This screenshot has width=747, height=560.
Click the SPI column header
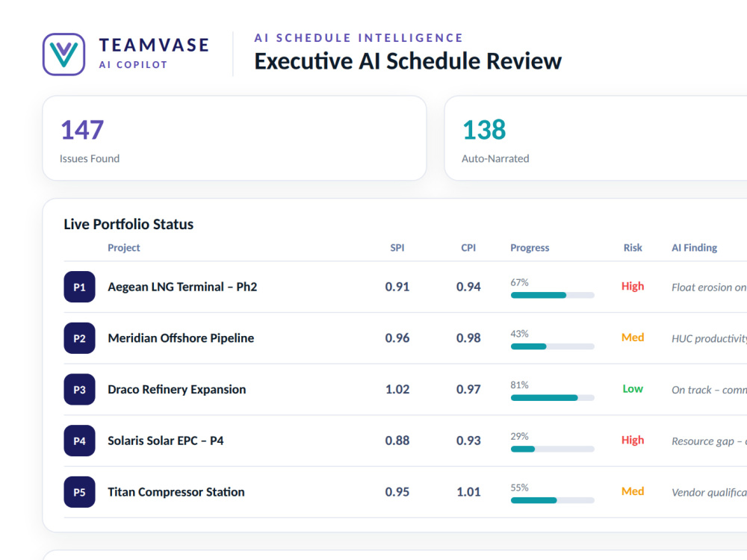pyautogui.click(x=397, y=248)
